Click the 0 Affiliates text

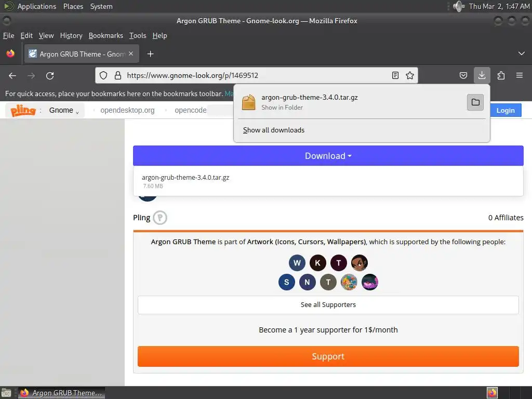[506, 218]
